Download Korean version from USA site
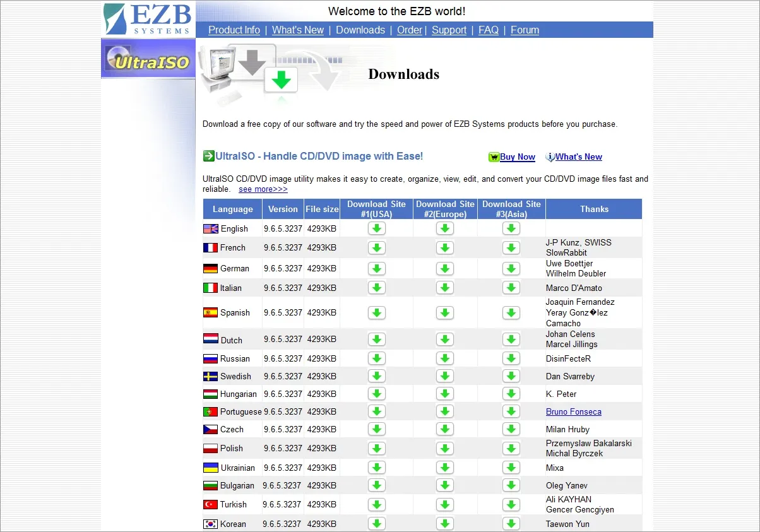Image resolution: width=760 pixels, height=532 pixels. click(377, 524)
